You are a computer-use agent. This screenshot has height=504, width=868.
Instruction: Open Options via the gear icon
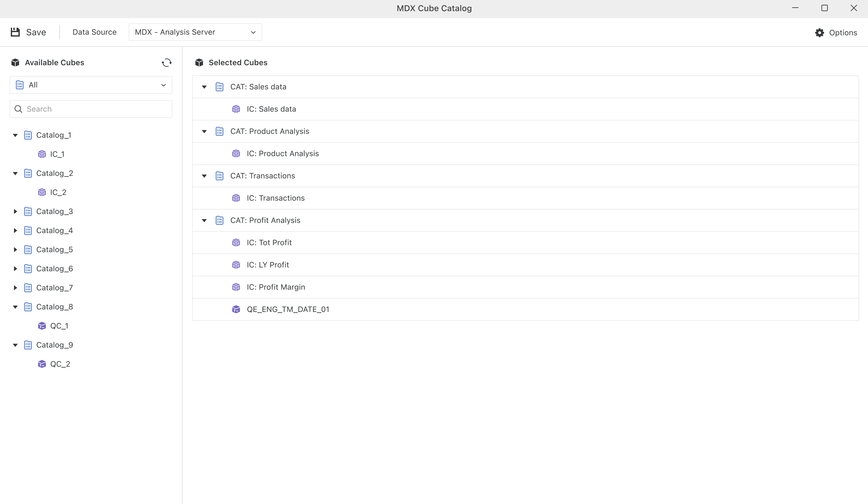pyautogui.click(x=819, y=33)
